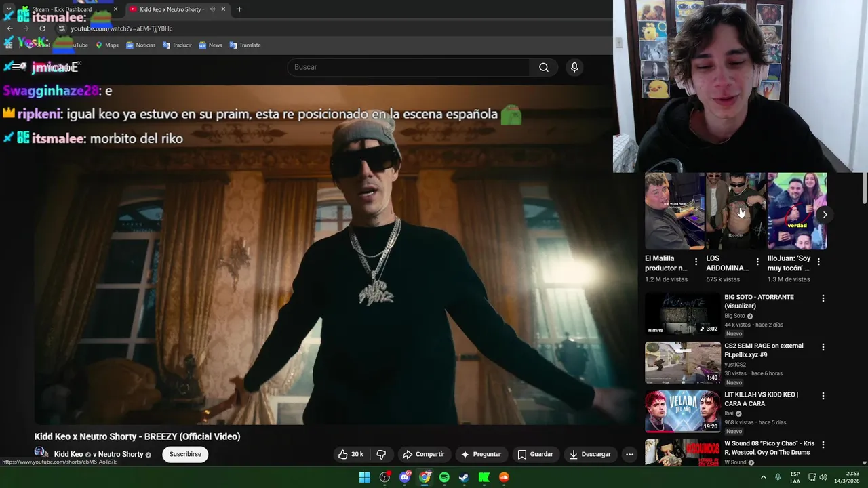Click the Chrome icon in the taskbar

(425, 477)
